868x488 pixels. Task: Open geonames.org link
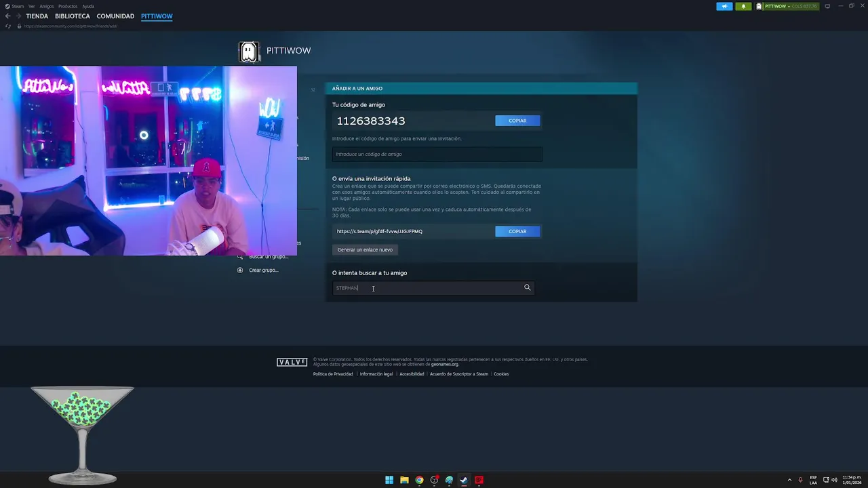[x=445, y=365]
